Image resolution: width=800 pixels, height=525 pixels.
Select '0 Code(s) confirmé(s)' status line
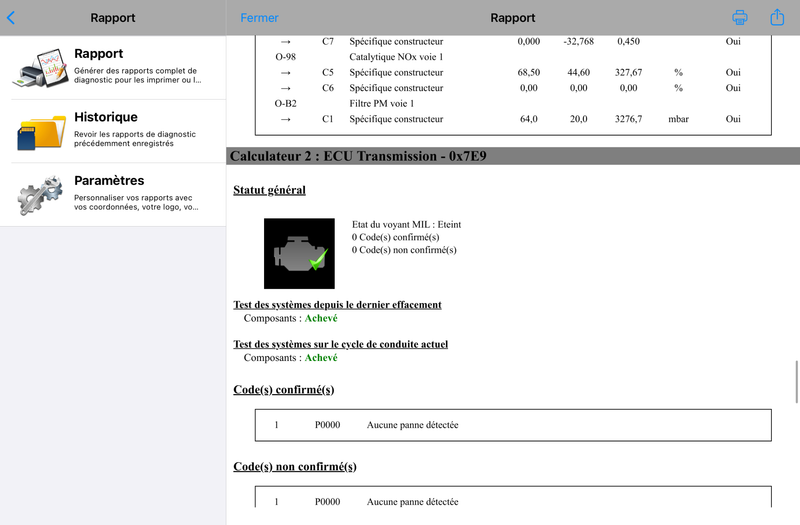[395, 237]
